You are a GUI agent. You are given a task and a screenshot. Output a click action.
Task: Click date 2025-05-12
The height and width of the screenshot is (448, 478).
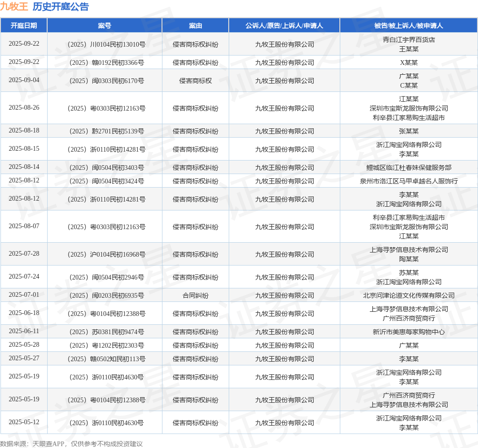point(24,422)
